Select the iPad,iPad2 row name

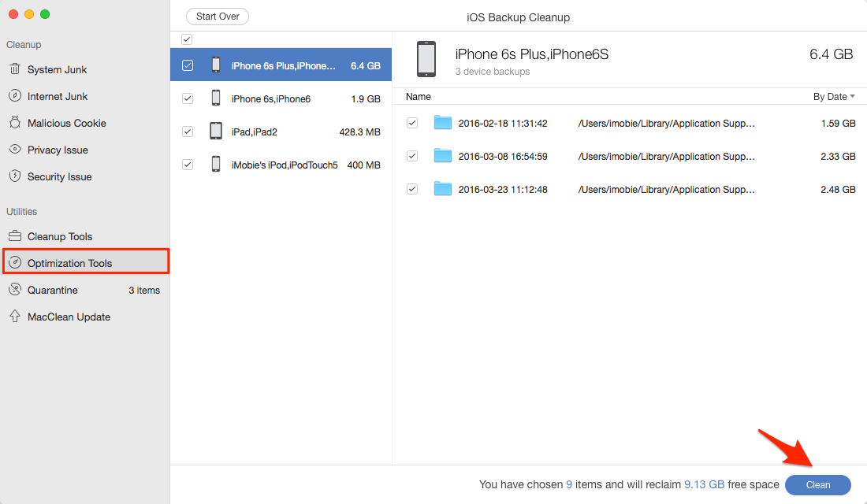[x=255, y=132]
